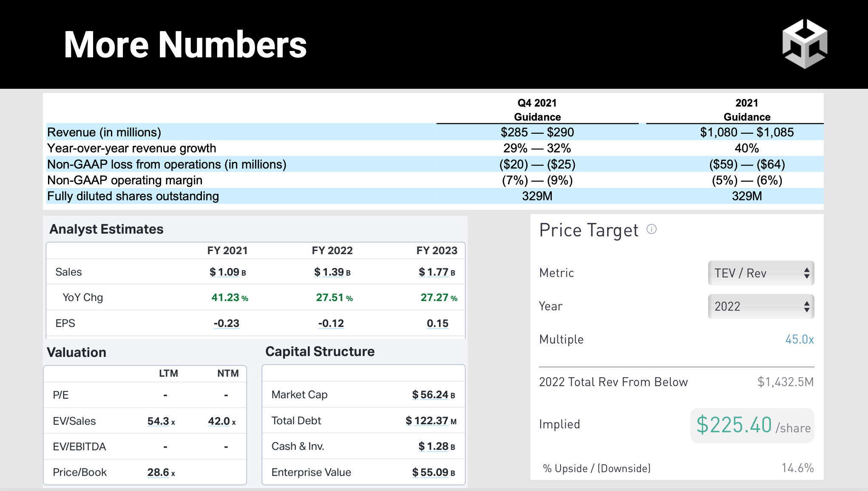Click the Q4 2021 Guidance column header
The width and height of the screenshot is (868, 491).
click(537, 110)
